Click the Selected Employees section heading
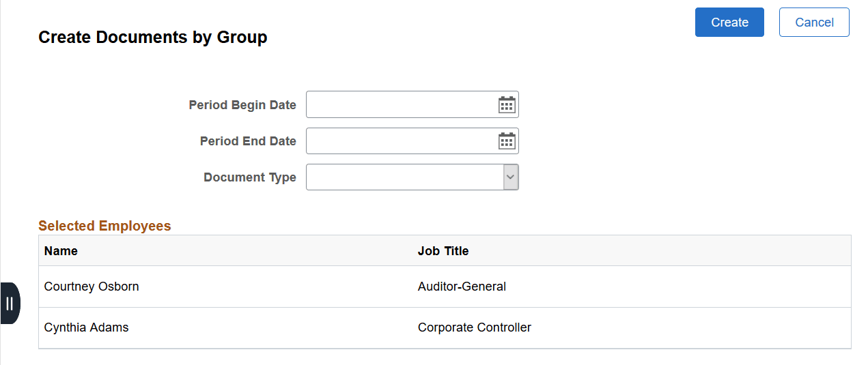 coord(104,226)
